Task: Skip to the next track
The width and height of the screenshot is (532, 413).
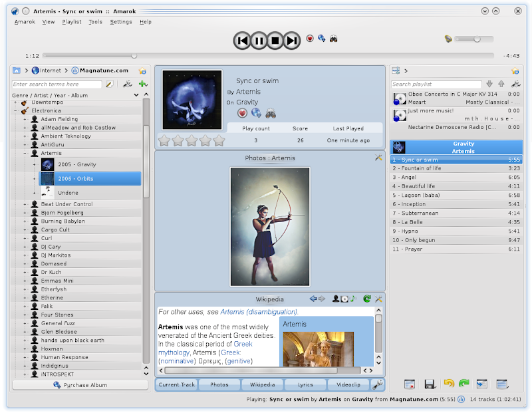Action: pyautogui.click(x=292, y=41)
